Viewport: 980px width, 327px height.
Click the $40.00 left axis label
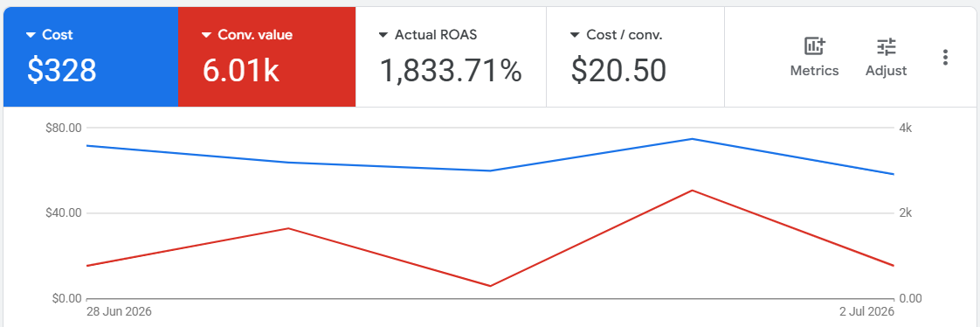click(64, 212)
